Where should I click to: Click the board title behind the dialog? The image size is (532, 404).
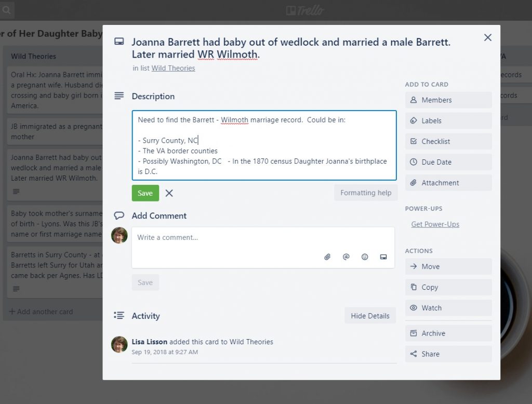coord(51,34)
